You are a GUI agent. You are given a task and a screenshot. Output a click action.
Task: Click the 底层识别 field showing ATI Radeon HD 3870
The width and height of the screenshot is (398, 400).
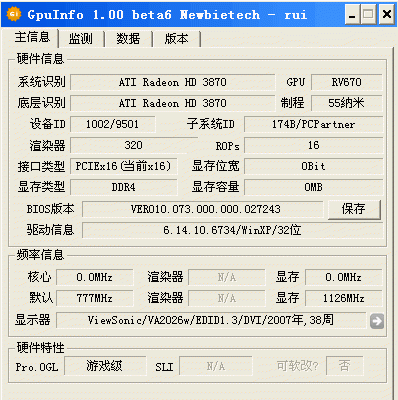coord(173,103)
